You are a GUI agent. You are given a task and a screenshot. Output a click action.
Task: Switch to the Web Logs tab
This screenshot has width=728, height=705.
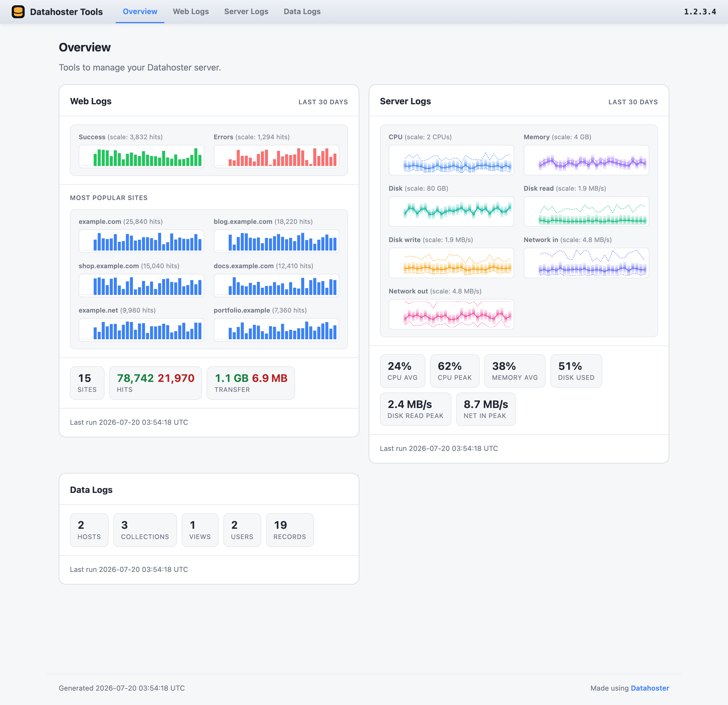[x=191, y=11]
